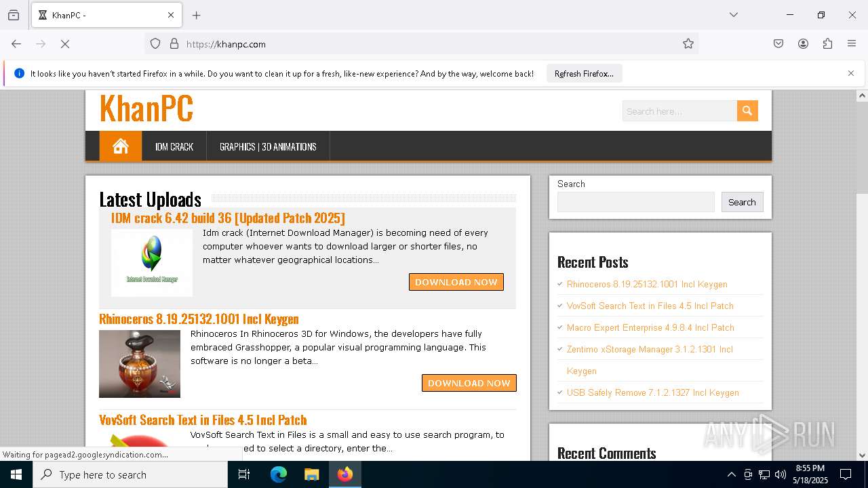
Task: Open Save to Pocket icon
Action: click(x=778, y=44)
